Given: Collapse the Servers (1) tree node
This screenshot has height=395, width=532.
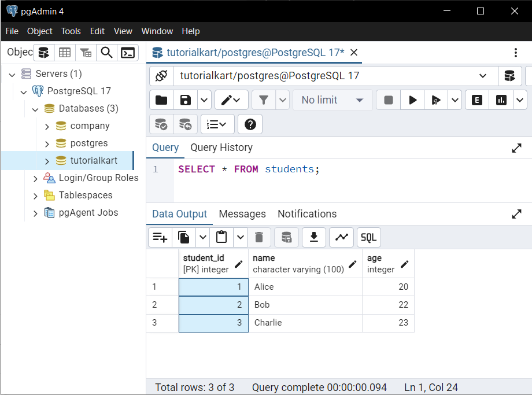Looking at the screenshot, I should coord(12,75).
